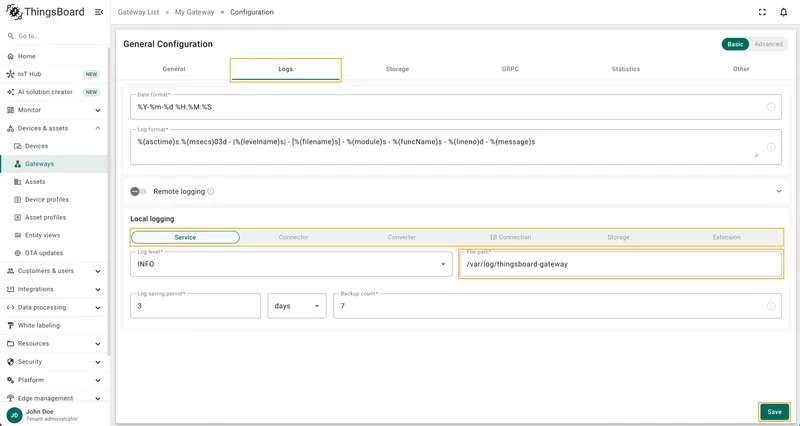Open the General configuration tab

click(174, 69)
